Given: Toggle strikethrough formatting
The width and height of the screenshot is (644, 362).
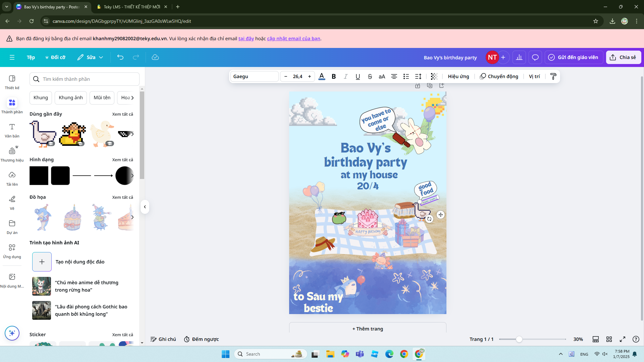Looking at the screenshot, I should (x=370, y=76).
